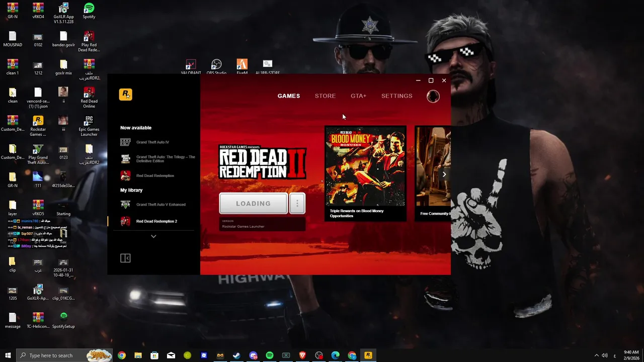644x362 pixels.
Task: Select the message text file
Action: click(x=13, y=321)
